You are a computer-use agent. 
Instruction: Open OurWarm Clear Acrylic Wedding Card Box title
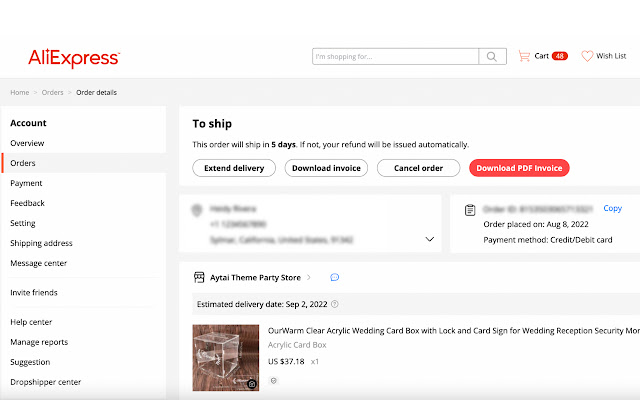(453, 331)
